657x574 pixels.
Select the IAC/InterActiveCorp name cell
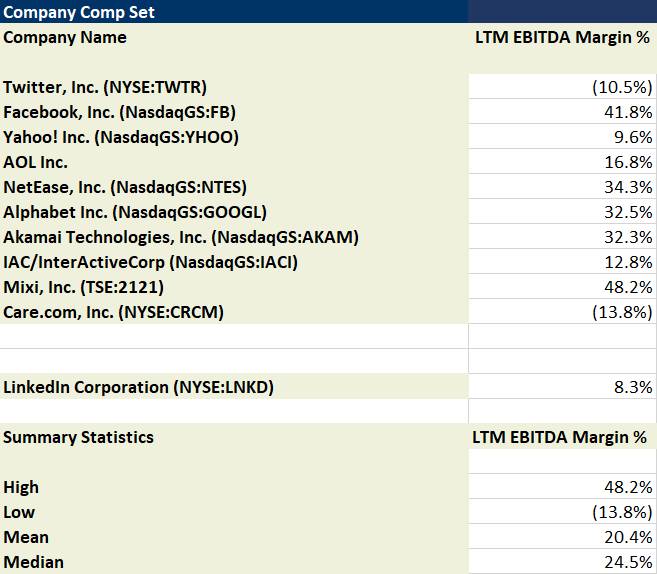151,262
